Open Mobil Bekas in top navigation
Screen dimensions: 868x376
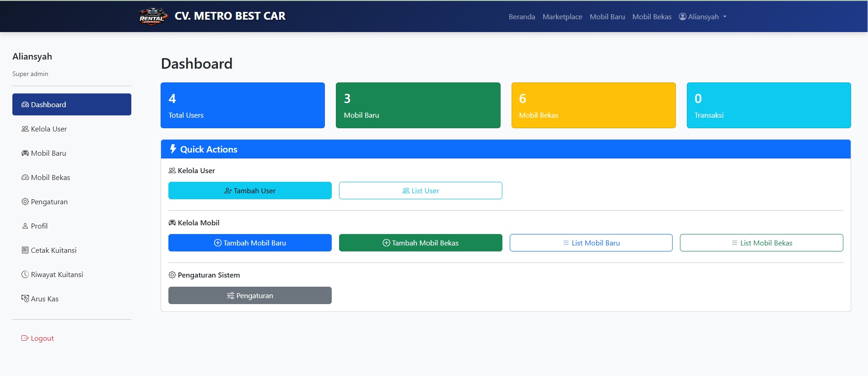[x=652, y=17]
